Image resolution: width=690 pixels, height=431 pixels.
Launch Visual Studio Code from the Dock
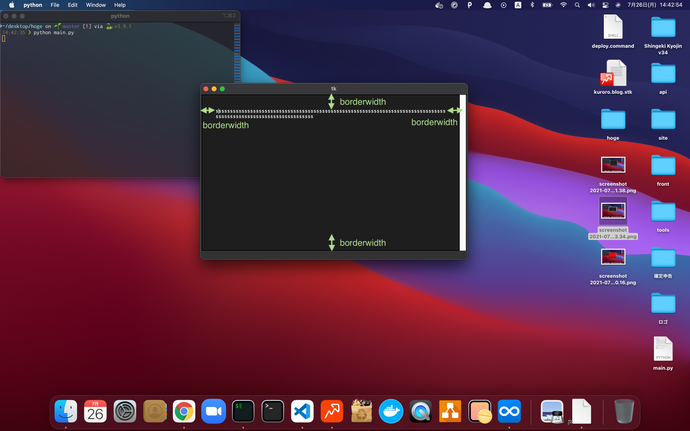[302, 411]
